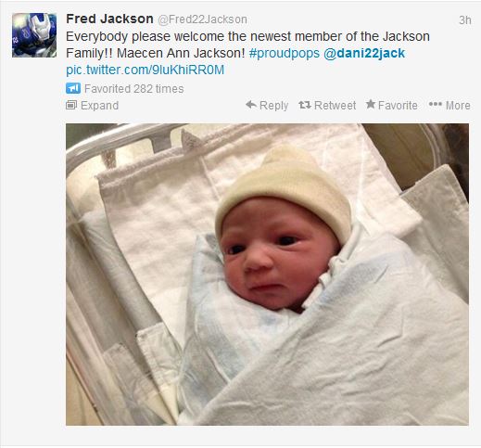Open the #proudpops hashtag
481x448 pixels.
pyautogui.click(x=285, y=53)
